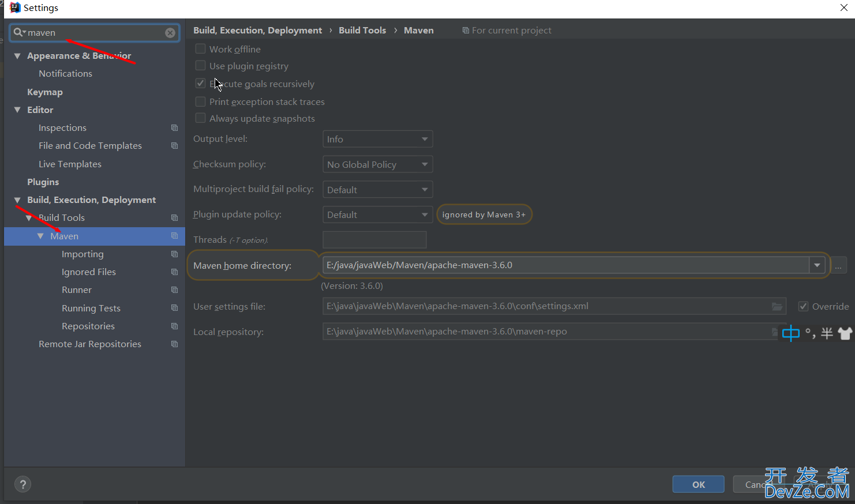Open the Plugin update policy dropdown
855x504 pixels.
pyautogui.click(x=377, y=215)
